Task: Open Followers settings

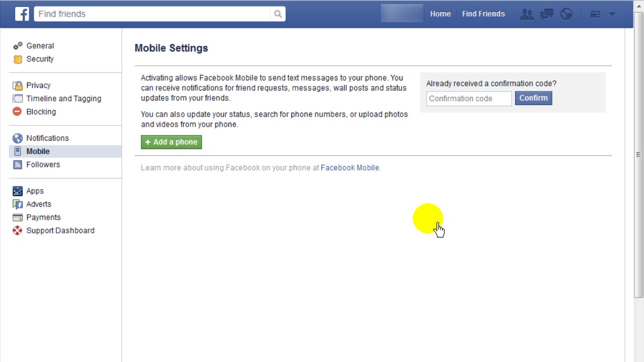Action: click(43, 164)
